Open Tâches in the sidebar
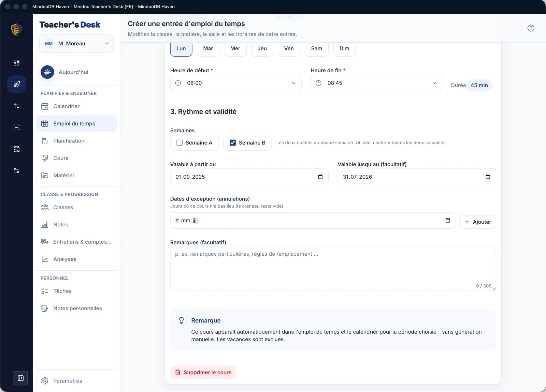 point(76,291)
